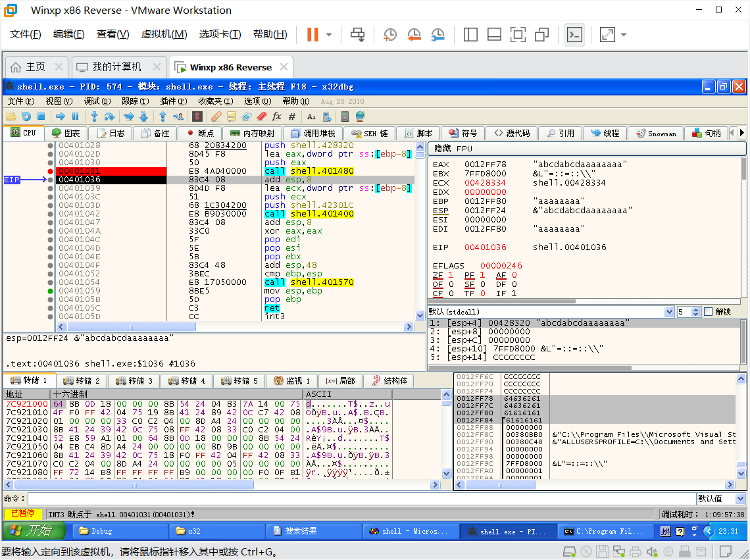Toggle VMware console view terminal icon

tap(574, 34)
